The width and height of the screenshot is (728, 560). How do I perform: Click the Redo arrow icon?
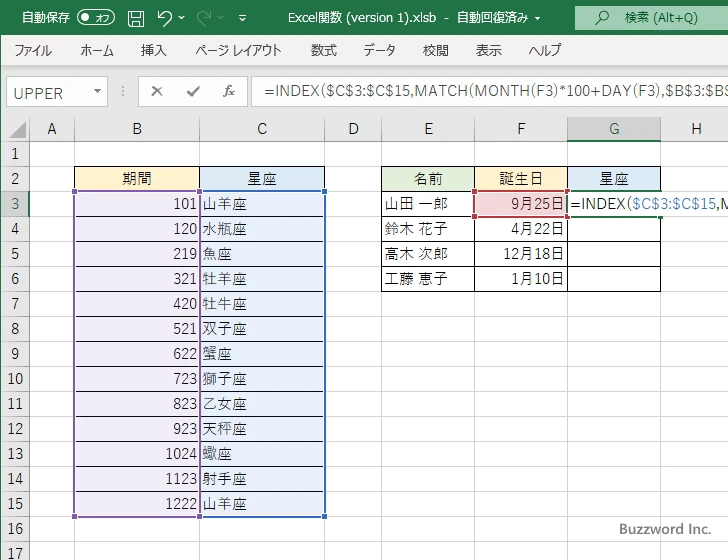tap(204, 18)
